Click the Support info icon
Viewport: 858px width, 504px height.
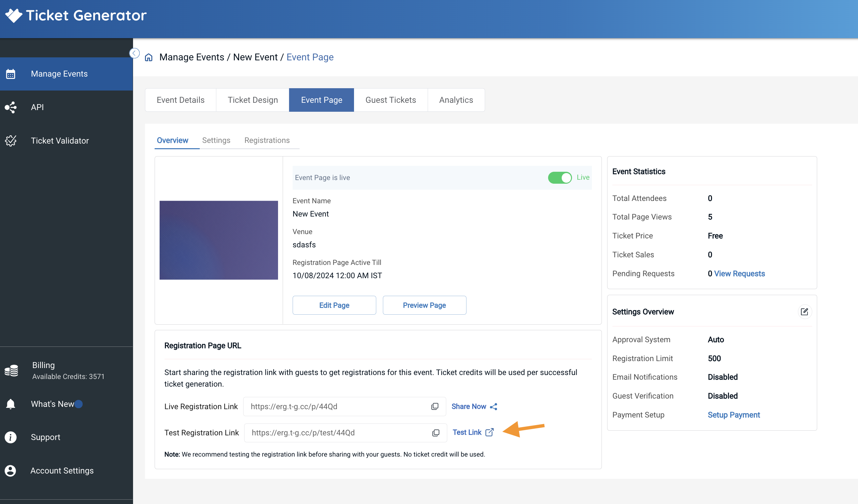(x=11, y=437)
